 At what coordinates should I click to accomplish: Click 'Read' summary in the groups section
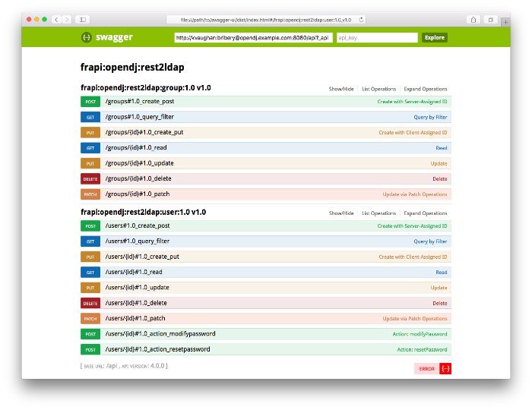442,148
